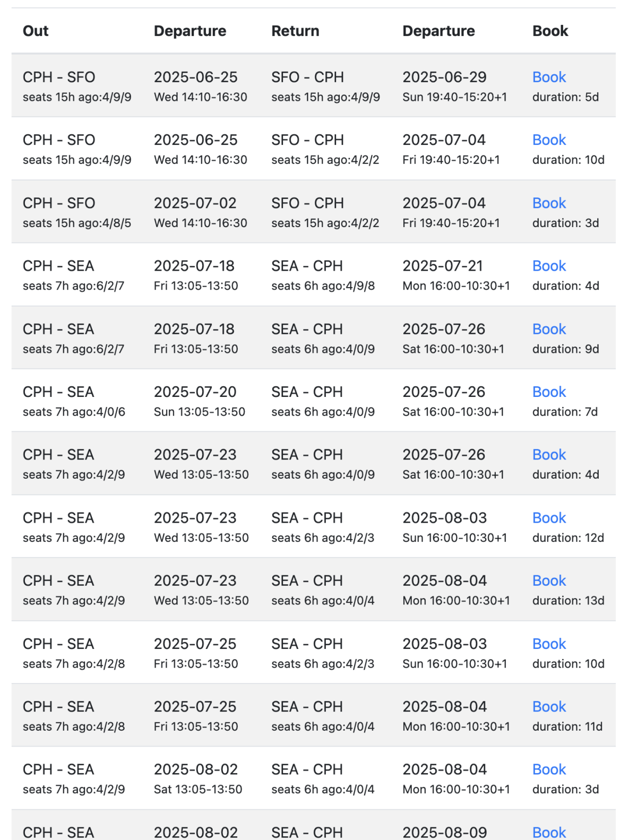This screenshot has height=840, width=637.
Task: Book the 11d duration trip
Action: 549,707
